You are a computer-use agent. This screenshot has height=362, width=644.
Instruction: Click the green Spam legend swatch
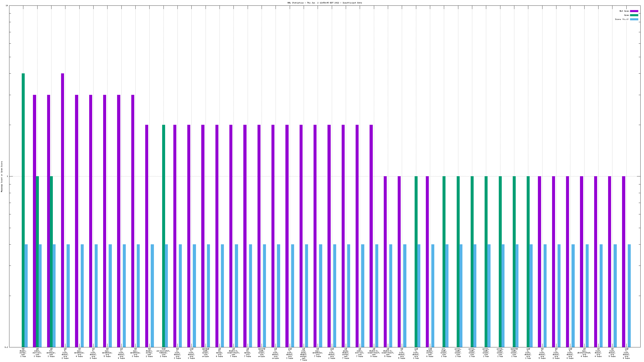click(x=634, y=15)
